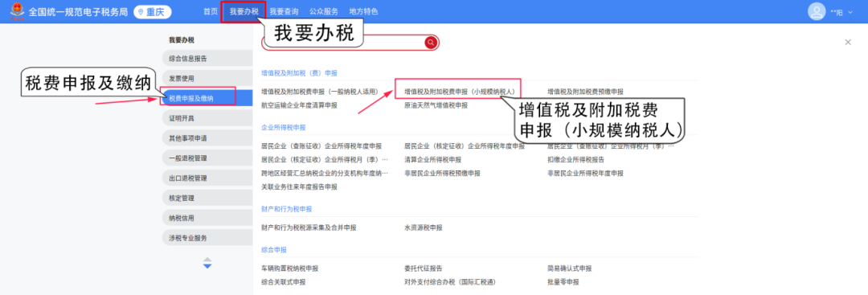Screen dimensions: 868x295
Task: Close the panel with X icon
Action: pyautogui.click(x=848, y=42)
